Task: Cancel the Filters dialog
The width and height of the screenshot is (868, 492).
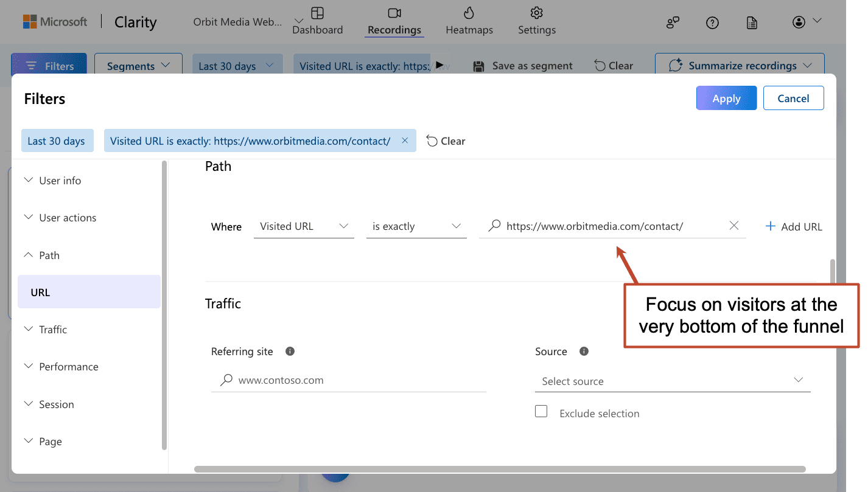Action: tap(793, 98)
